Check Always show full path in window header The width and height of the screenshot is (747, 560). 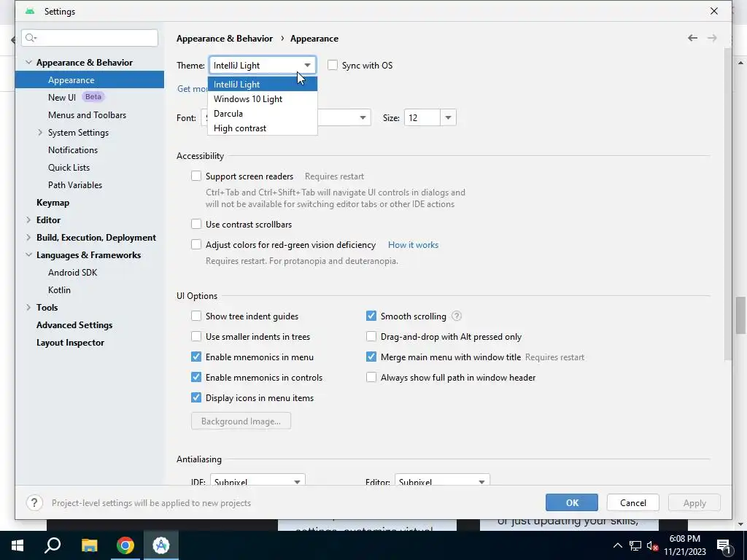click(x=371, y=378)
